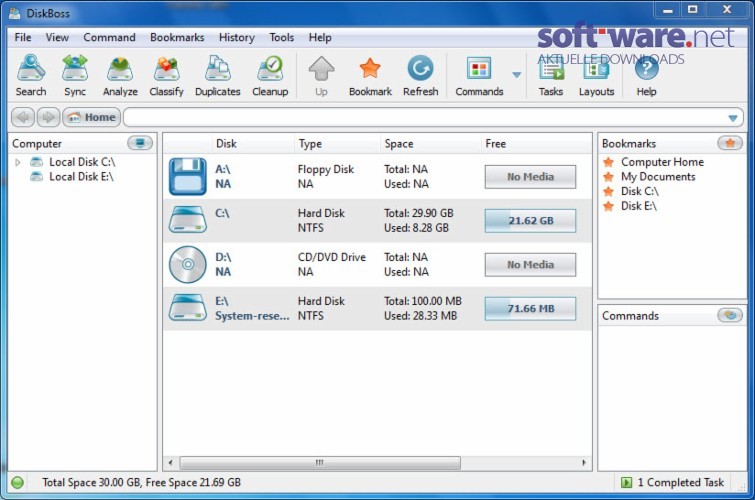
Task: Open the Command menu
Action: coord(109,37)
